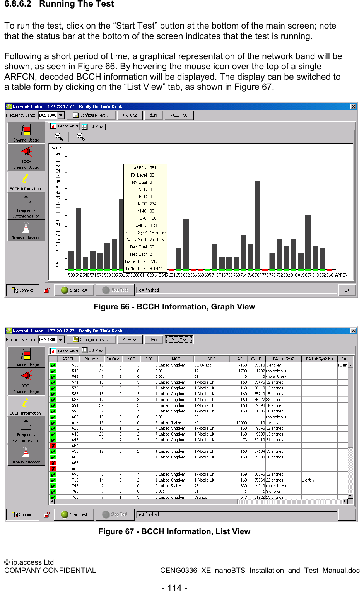Click horizontal scrollbar thumb under list view table
364x591 pixels.
[x=146, y=501]
